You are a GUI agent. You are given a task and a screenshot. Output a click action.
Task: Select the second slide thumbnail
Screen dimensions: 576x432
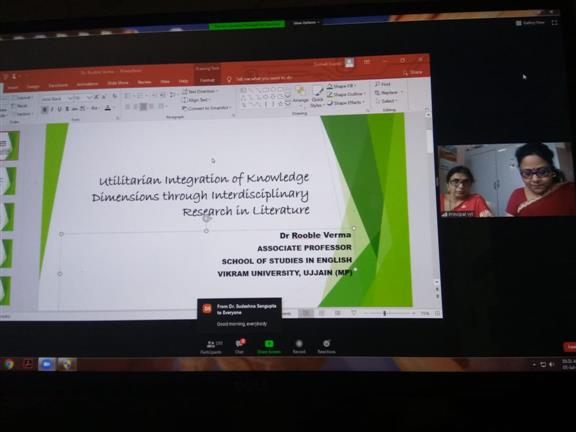8,181
